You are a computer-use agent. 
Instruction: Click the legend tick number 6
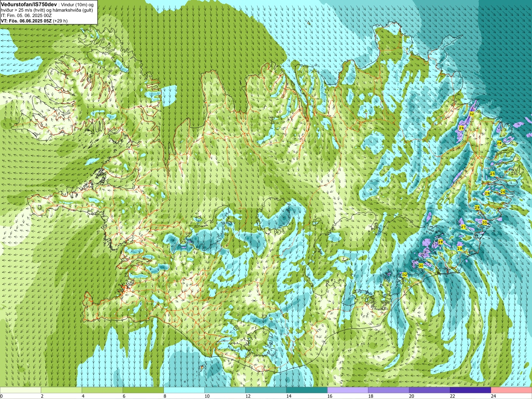(124, 396)
